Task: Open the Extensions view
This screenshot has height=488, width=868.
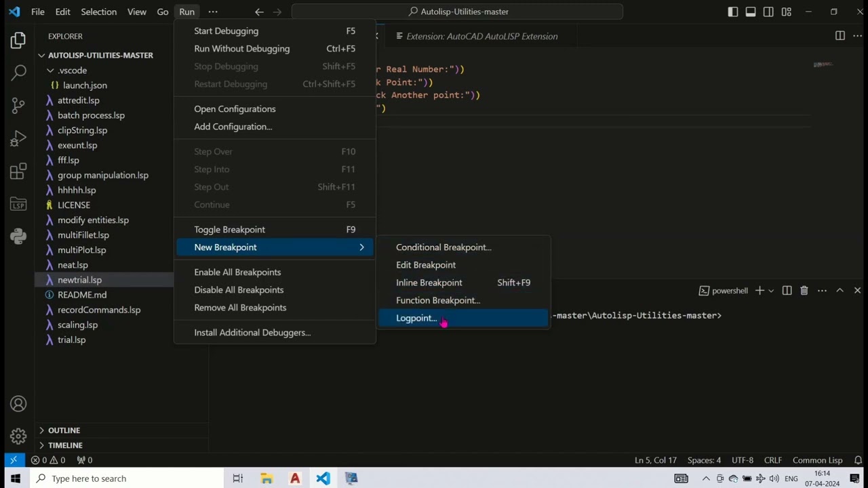Action: tap(18, 171)
